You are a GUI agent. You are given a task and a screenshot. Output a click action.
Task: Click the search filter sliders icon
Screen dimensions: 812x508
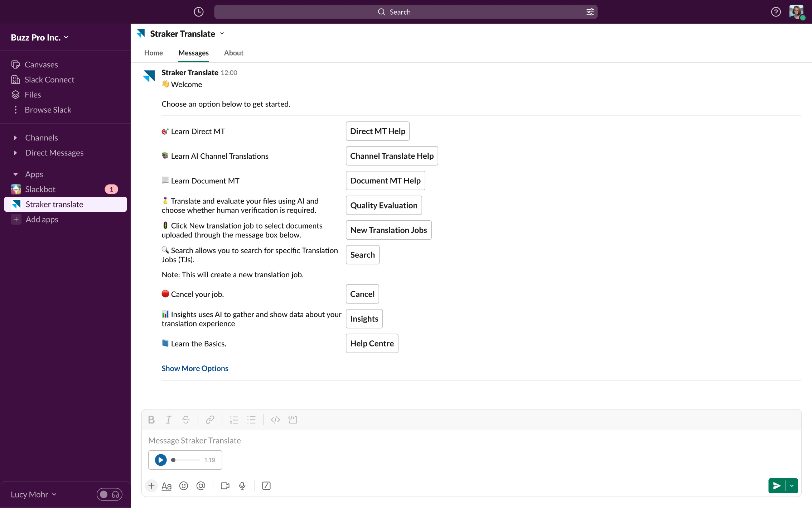[590, 12]
